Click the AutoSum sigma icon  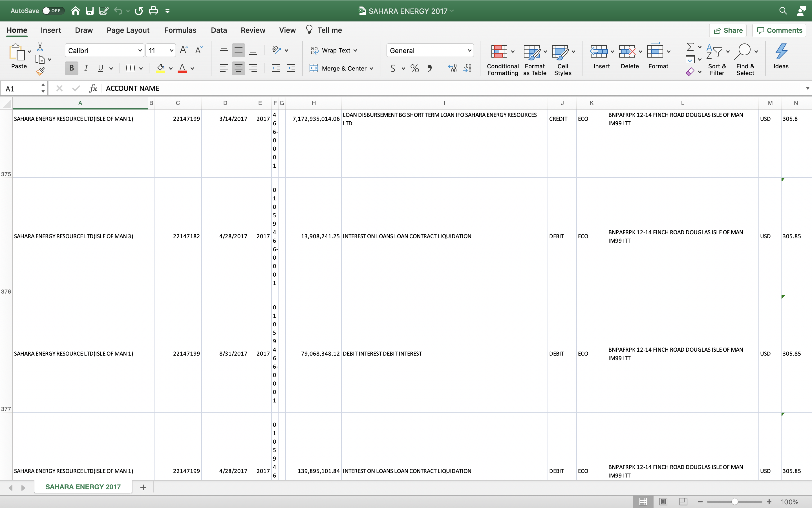pyautogui.click(x=690, y=47)
